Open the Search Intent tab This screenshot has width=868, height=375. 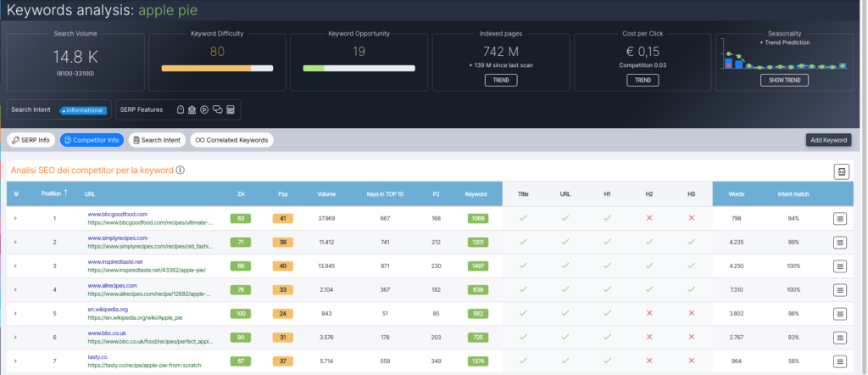[x=157, y=140]
